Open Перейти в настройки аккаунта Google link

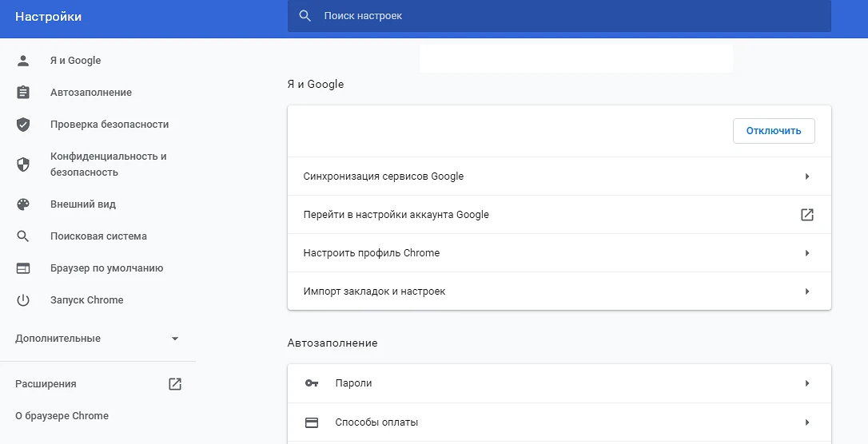click(807, 215)
